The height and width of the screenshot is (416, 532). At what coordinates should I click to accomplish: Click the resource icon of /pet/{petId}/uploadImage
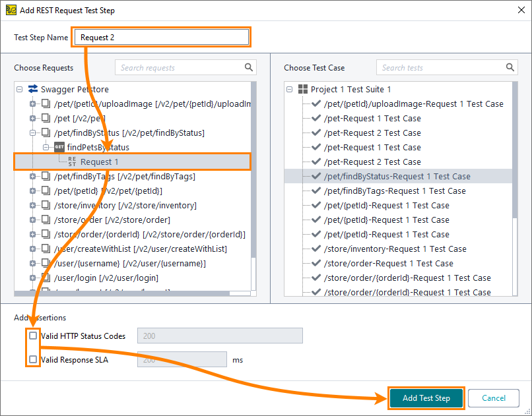46,104
